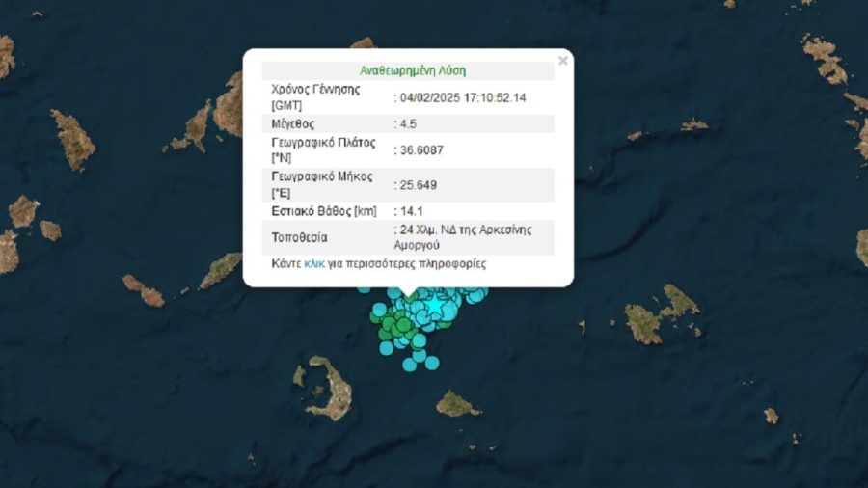Select the latitude value 36.6087
The height and width of the screenshot is (488, 868).
pyautogui.click(x=422, y=149)
